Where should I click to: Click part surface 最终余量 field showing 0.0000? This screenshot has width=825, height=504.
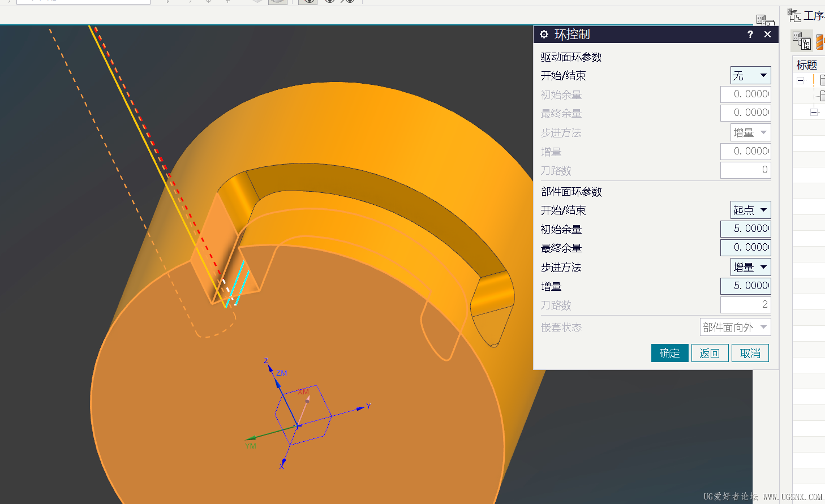745,248
